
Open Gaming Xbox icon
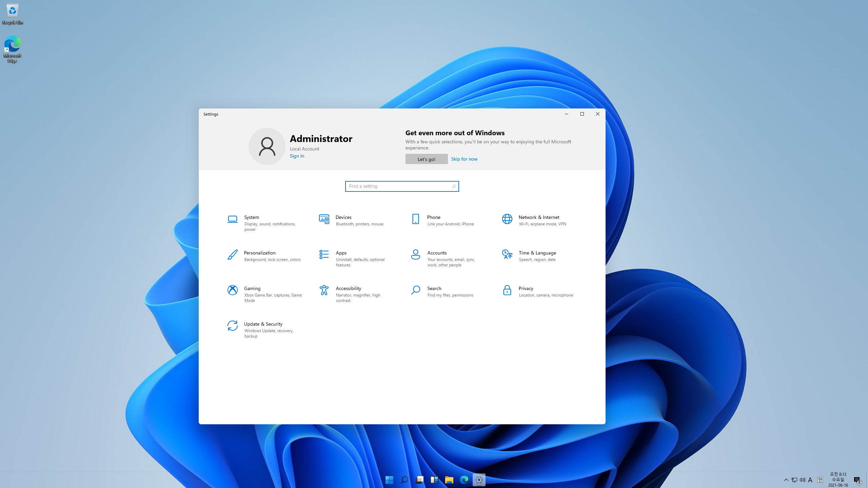coord(232,290)
